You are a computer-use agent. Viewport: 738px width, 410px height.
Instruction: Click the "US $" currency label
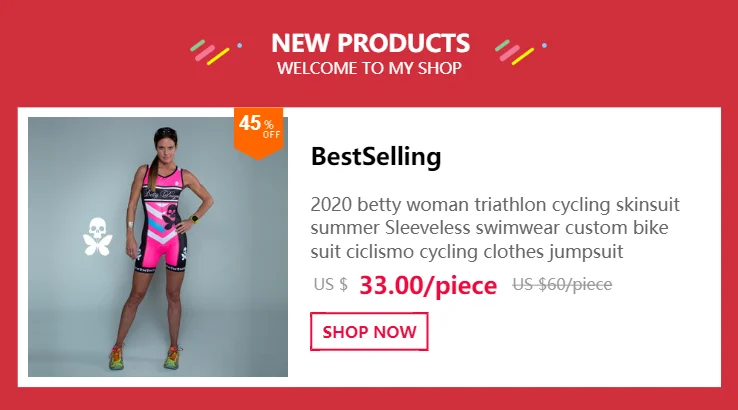330,284
